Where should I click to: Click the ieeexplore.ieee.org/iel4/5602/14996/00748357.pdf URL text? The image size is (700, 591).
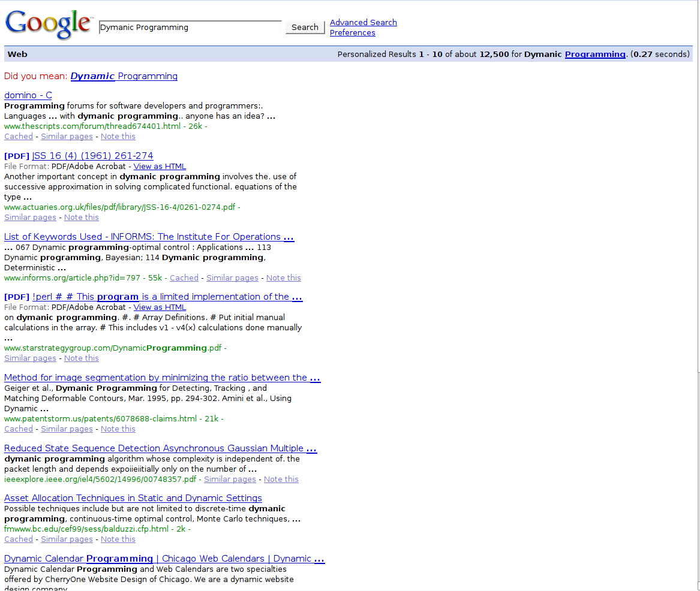pos(100,480)
